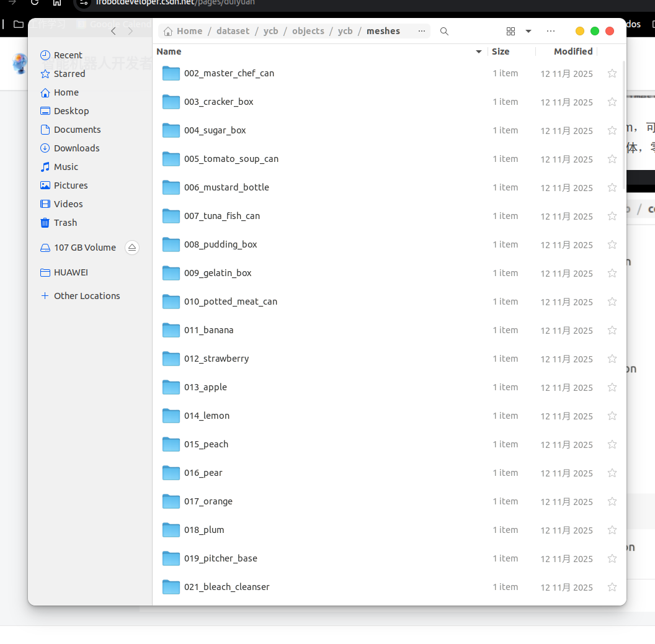
Task: Select the 008_pudding_box folder icon
Action: pos(171,244)
